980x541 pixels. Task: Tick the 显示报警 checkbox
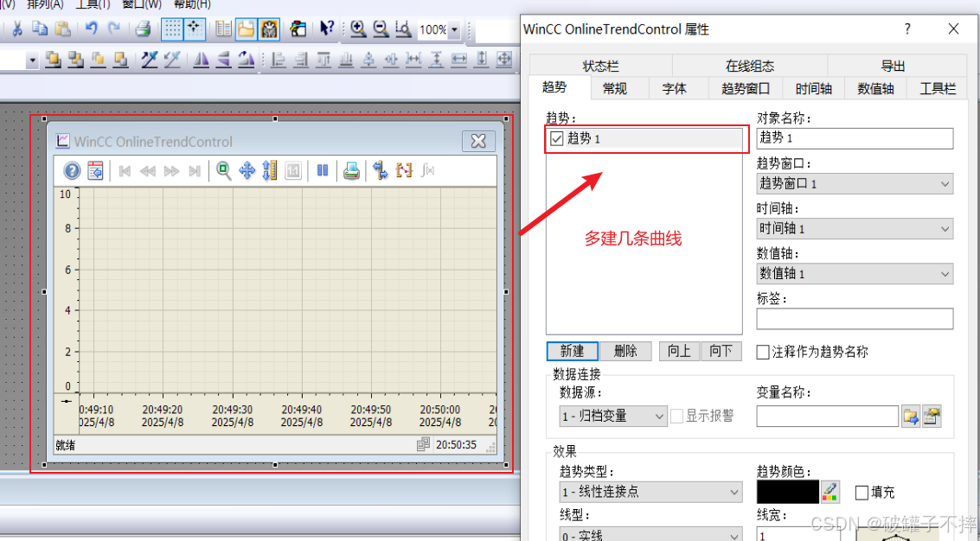point(676,416)
